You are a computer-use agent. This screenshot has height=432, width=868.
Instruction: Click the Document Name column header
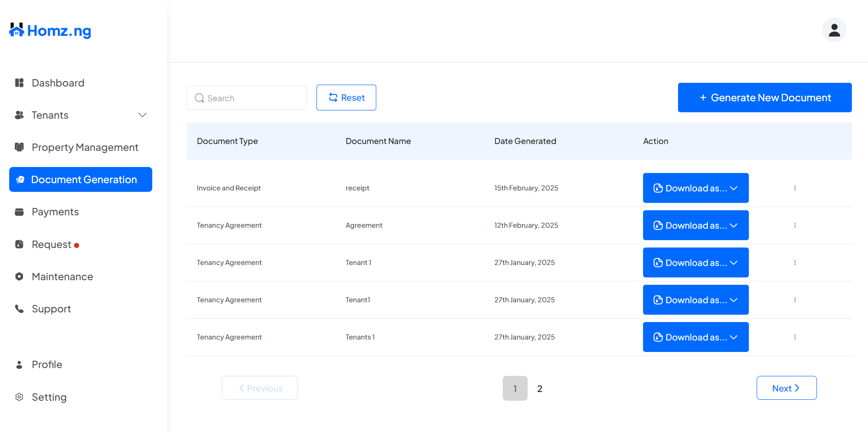pyautogui.click(x=378, y=141)
